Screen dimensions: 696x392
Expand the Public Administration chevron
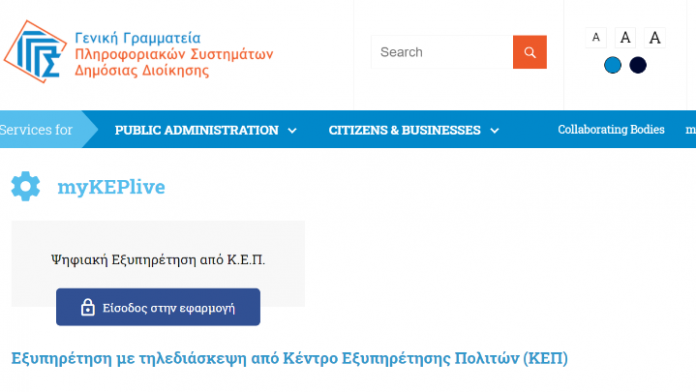(x=292, y=131)
